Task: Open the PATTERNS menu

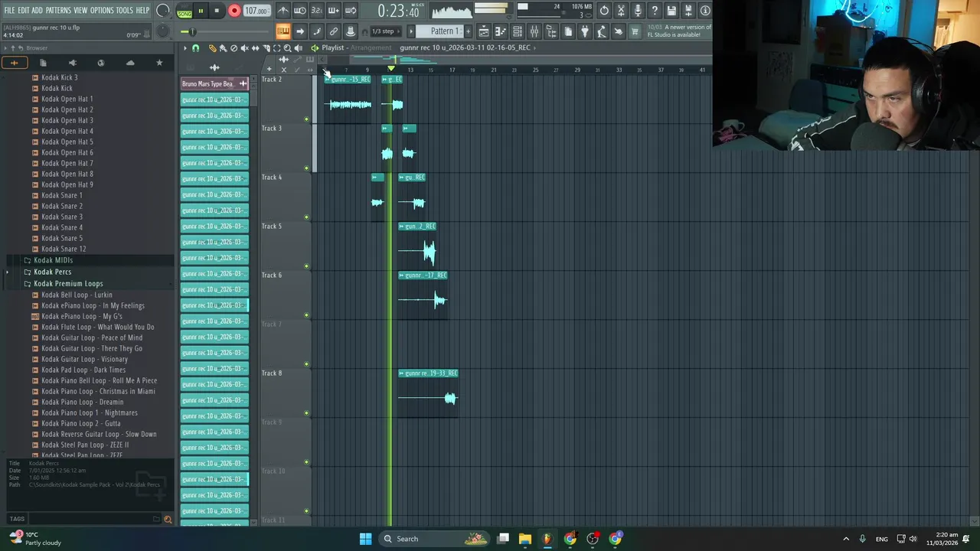Action: pyautogui.click(x=58, y=11)
